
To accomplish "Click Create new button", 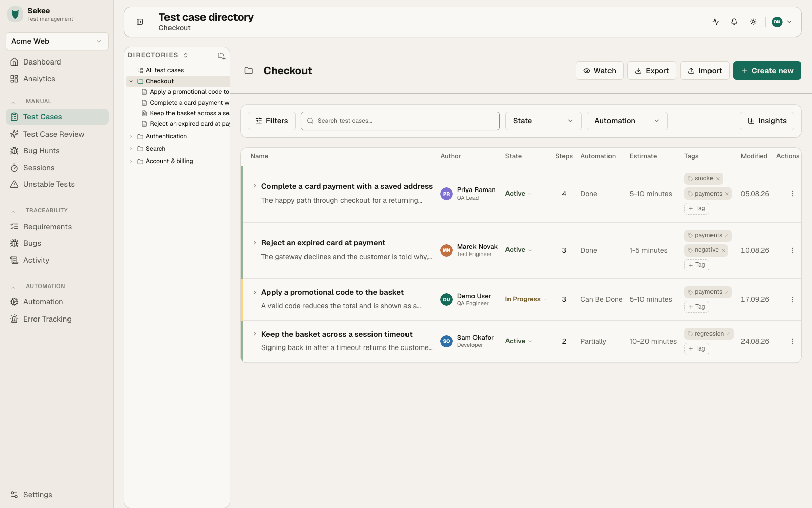I will (x=767, y=71).
